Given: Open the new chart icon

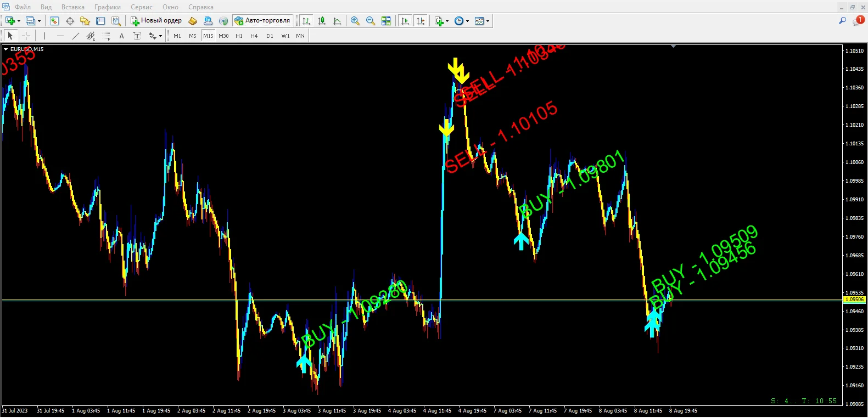Looking at the screenshot, I should (x=10, y=21).
